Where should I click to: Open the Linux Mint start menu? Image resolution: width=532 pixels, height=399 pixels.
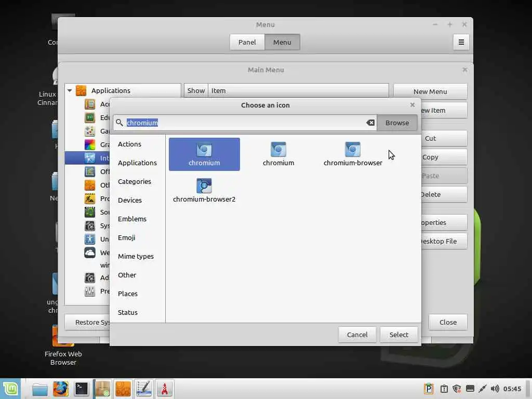coord(10,389)
